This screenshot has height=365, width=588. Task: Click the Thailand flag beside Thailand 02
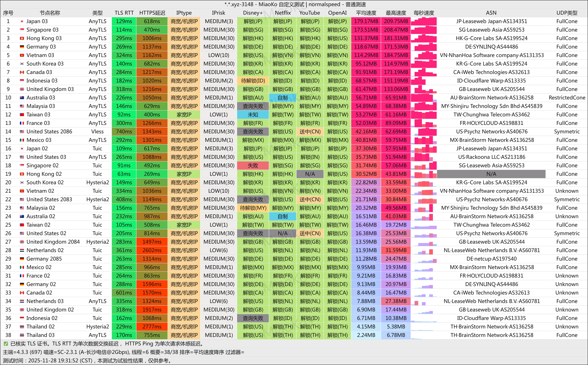click(22, 327)
